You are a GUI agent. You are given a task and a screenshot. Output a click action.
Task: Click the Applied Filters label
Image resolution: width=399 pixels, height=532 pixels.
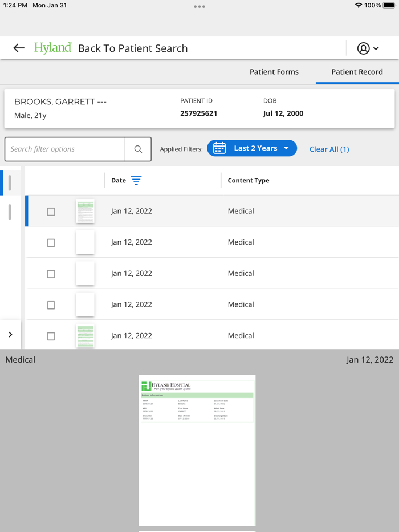click(181, 149)
